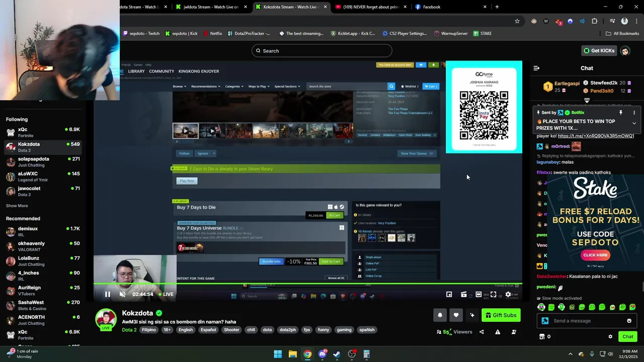Screen dimensions: 644x362
Task: Open aLoWXC channel in sidebar
Action: tap(43, 176)
